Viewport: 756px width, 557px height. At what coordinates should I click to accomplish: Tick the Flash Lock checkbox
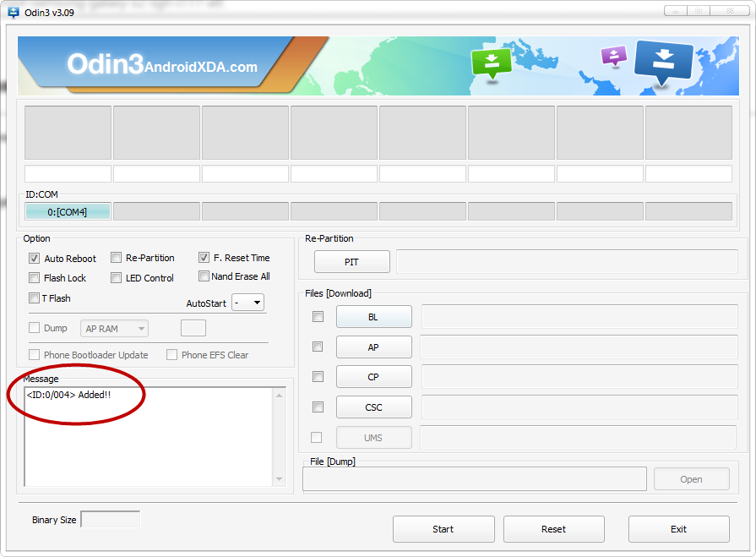point(35,278)
